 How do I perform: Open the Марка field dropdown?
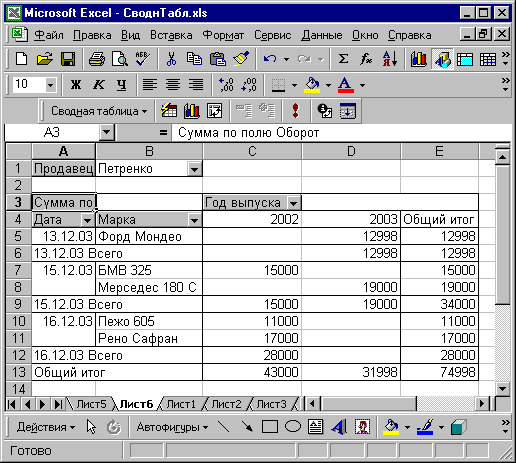194,220
